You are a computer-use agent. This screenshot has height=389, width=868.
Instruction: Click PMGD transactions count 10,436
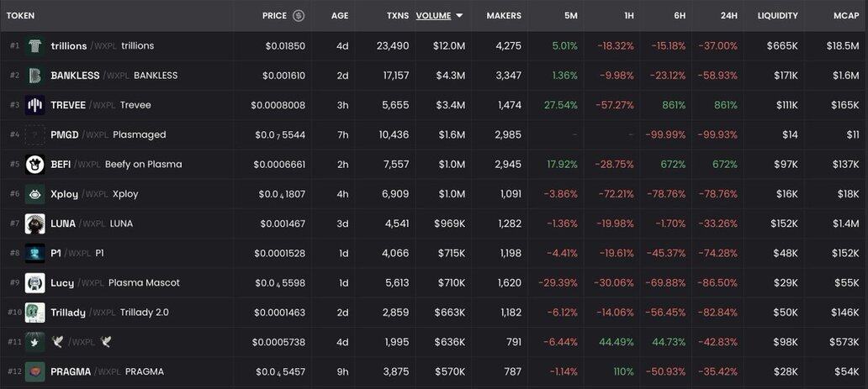(x=394, y=134)
